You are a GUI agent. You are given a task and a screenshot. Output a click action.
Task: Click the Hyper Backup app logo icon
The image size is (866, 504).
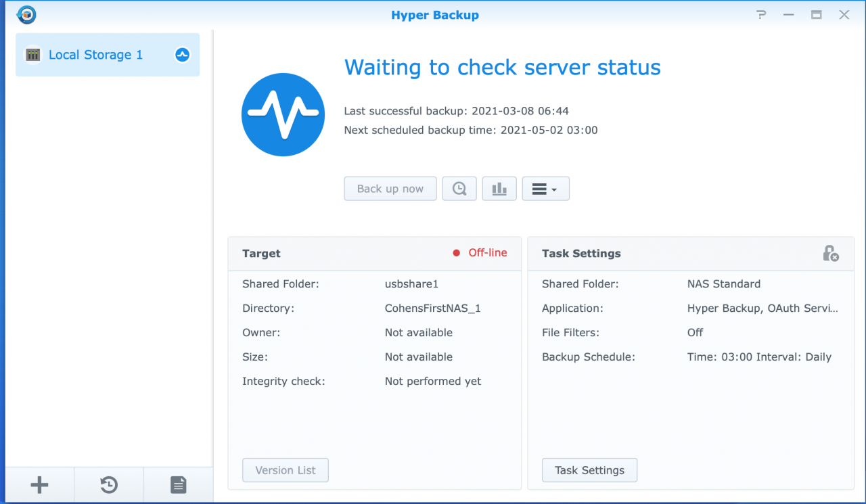(26, 14)
